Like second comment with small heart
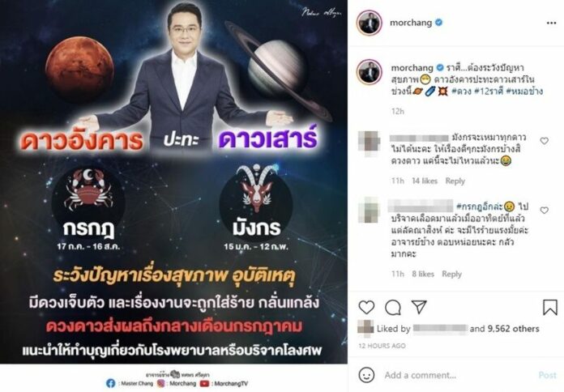The image size is (564, 392). pyautogui.click(x=545, y=210)
